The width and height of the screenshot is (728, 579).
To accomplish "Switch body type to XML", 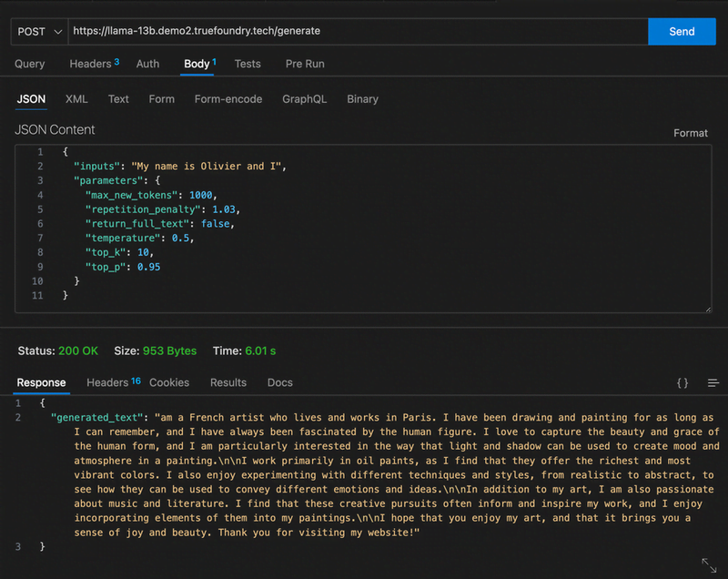I will click(x=76, y=99).
